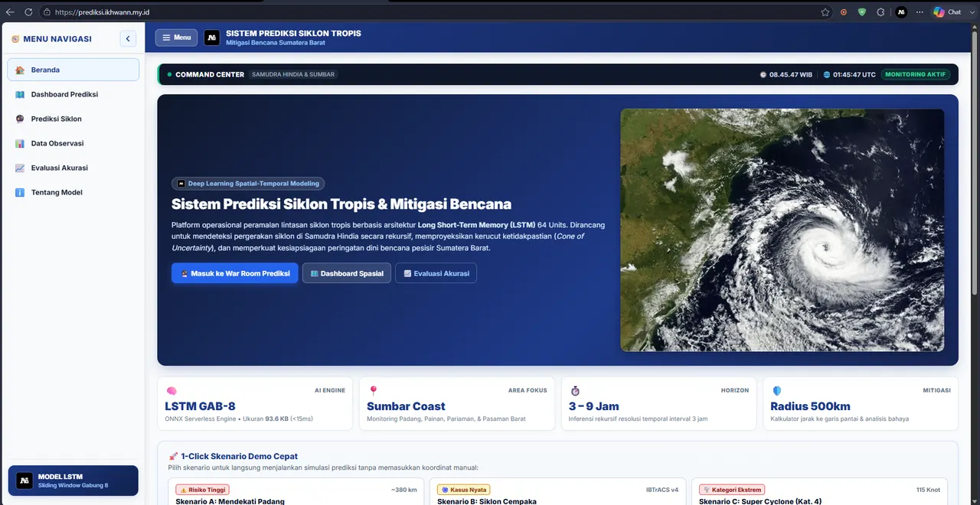Click the Masuk ke War Room Prediksi button
The width and height of the screenshot is (980, 505).
tap(234, 273)
